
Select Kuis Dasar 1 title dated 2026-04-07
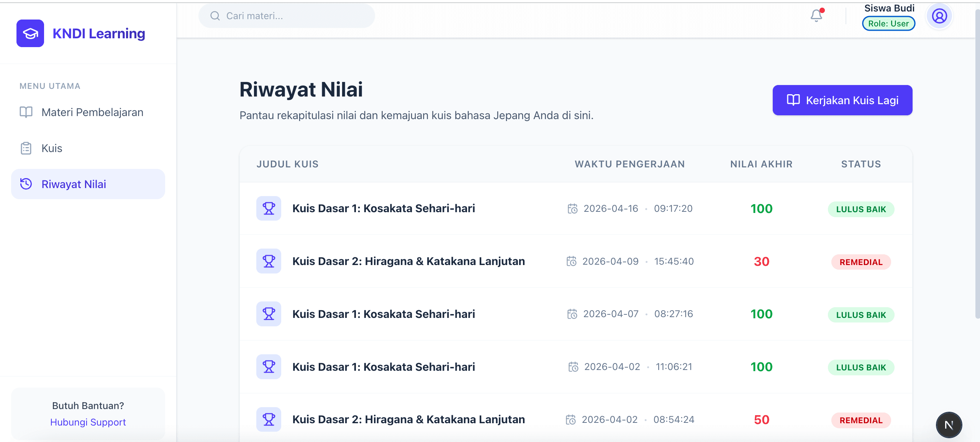click(383, 314)
